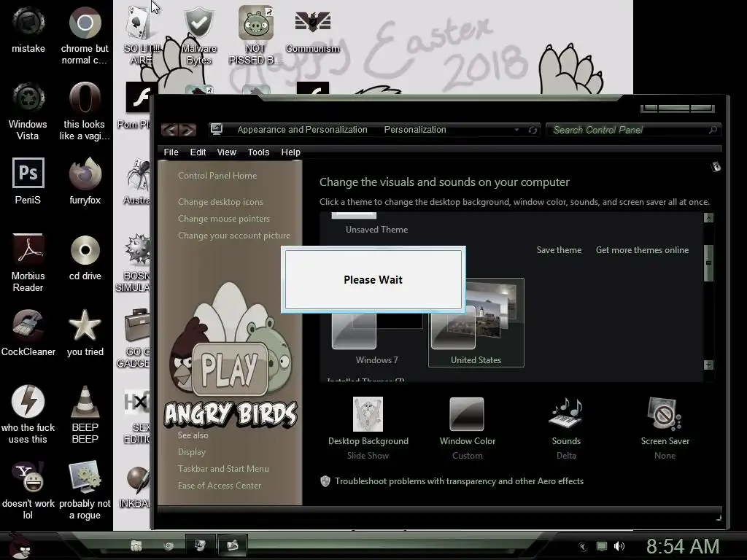The height and width of the screenshot is (560, 747).
Task: Open the View menu
Action: click(x=226, y=152)
